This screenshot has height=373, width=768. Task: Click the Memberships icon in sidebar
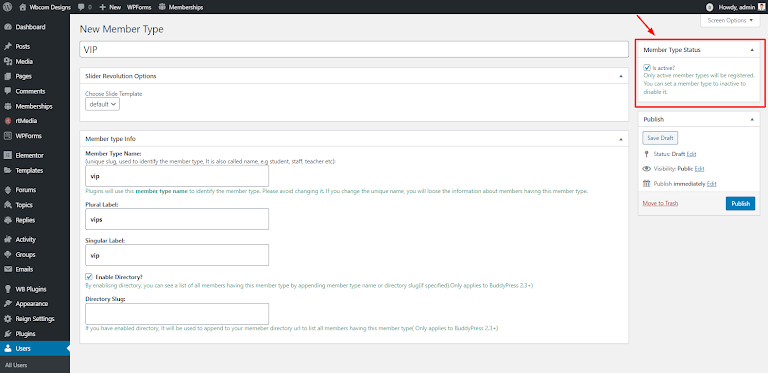tap(7, 106)
